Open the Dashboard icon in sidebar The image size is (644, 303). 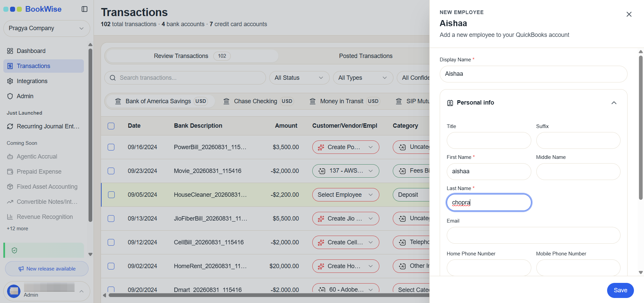[10, 51]
